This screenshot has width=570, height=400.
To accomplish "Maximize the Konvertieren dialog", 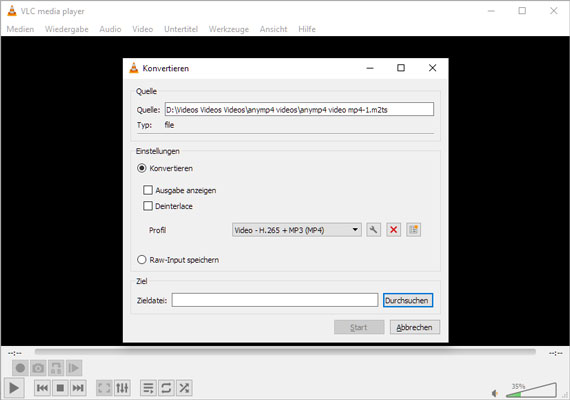I will (x=401, y=68).
